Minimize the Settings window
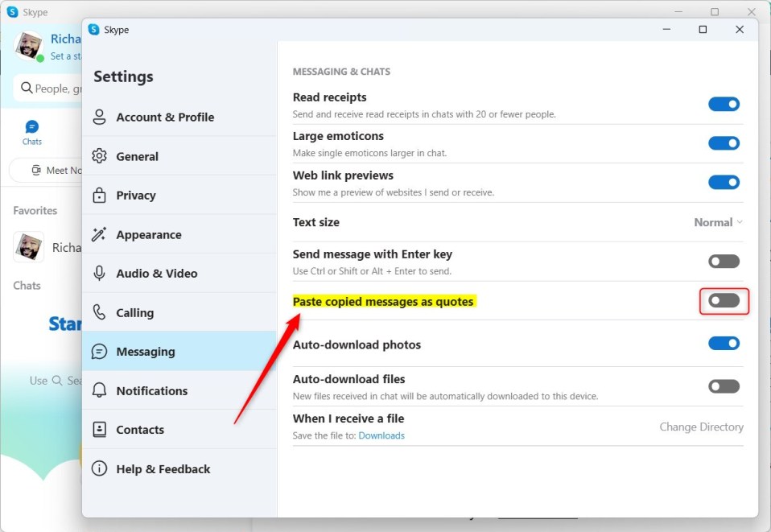The image size is (771, 532). (666, 30)
